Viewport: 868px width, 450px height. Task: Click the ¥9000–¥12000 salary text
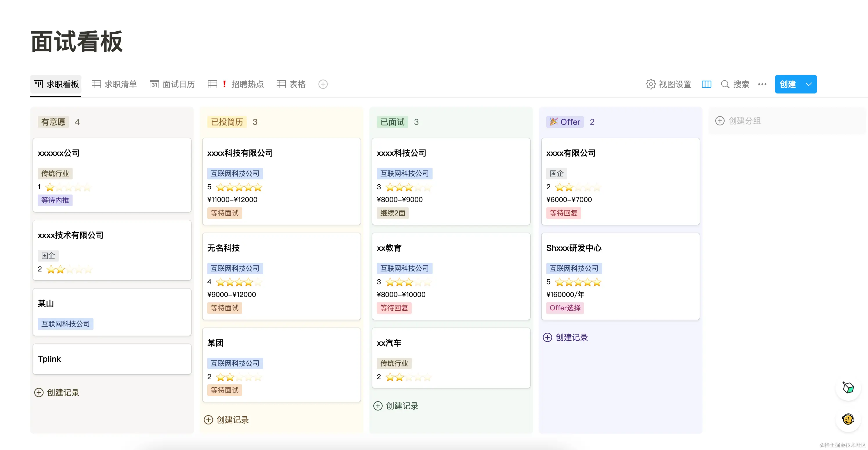231,295
